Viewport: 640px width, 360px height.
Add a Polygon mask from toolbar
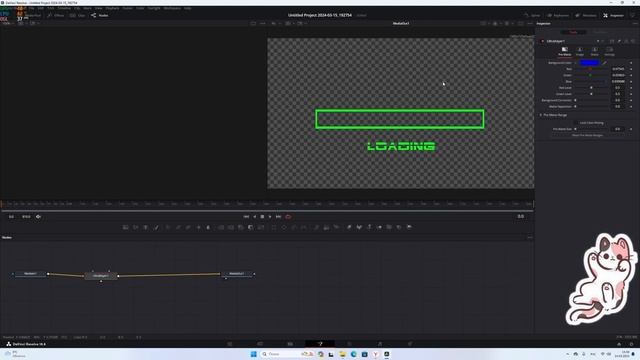click(294, 227)
